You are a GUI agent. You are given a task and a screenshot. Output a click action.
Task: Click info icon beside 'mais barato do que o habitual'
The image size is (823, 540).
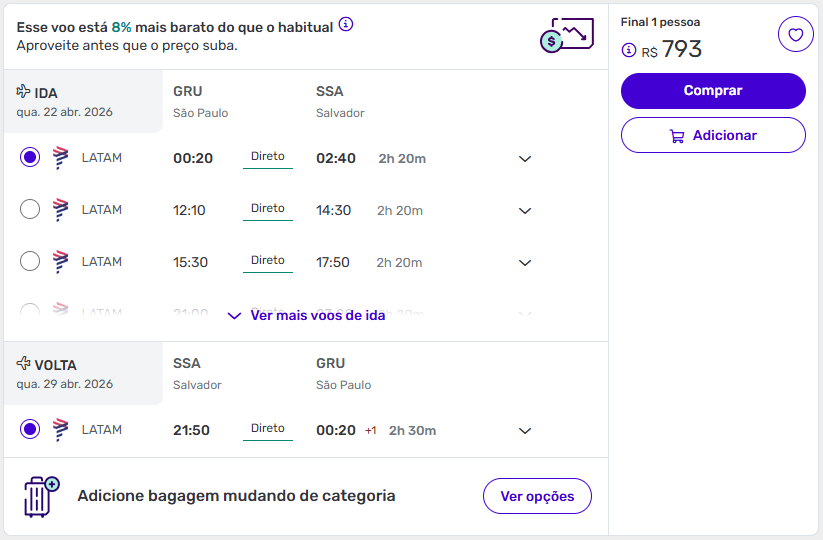[346, 25]
